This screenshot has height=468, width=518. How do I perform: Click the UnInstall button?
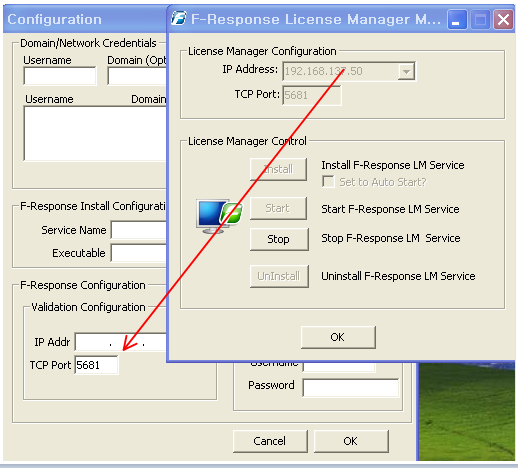pos(279,276)
